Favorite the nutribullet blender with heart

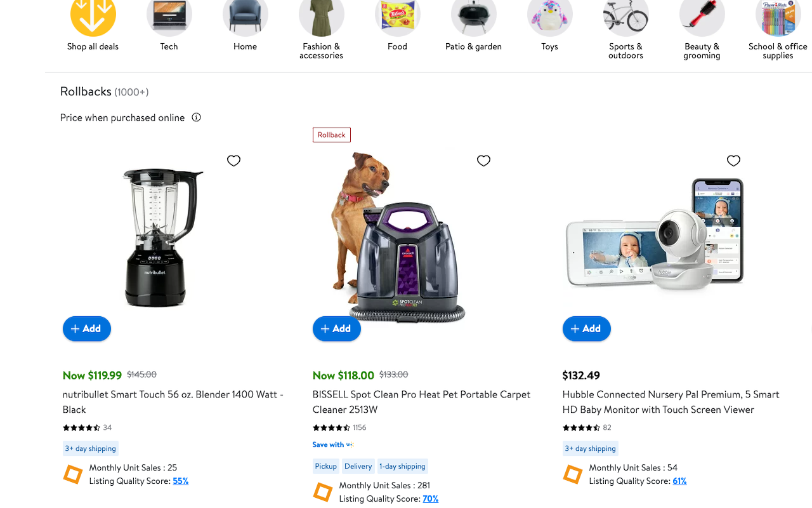coord(233,161)
